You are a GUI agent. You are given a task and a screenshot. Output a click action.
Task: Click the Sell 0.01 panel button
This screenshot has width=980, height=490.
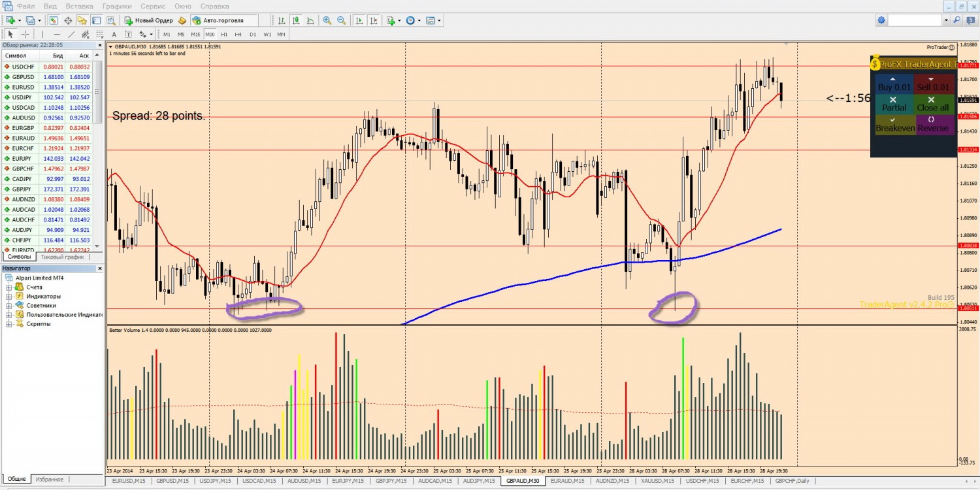pos(933,83)
